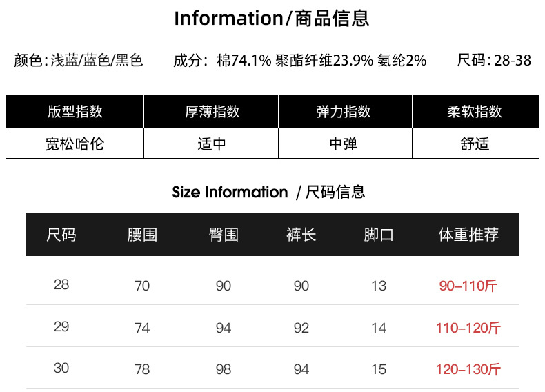Click the 腰围 column header
The height and width of the screenshot is (392, 545).
point(142,235)
